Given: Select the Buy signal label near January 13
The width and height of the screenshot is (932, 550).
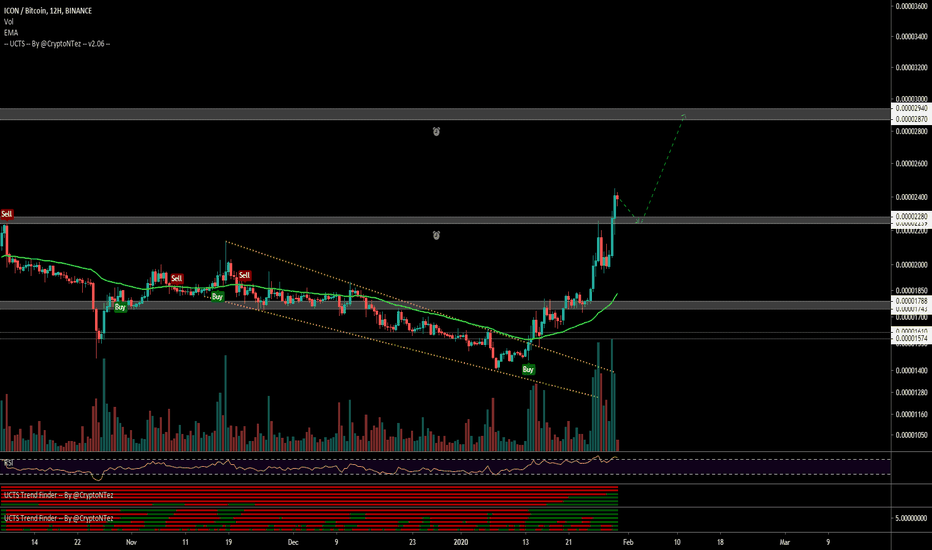Looking at the screenshot, I should 528,370.
